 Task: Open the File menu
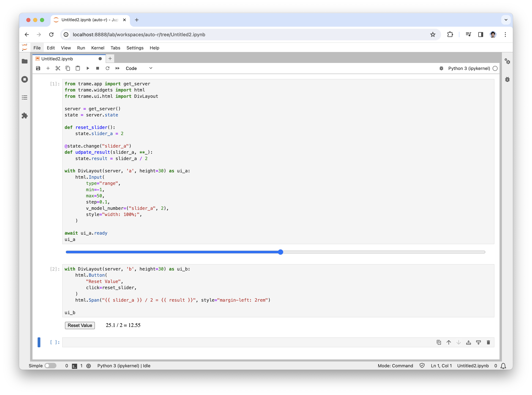point(37,48)
